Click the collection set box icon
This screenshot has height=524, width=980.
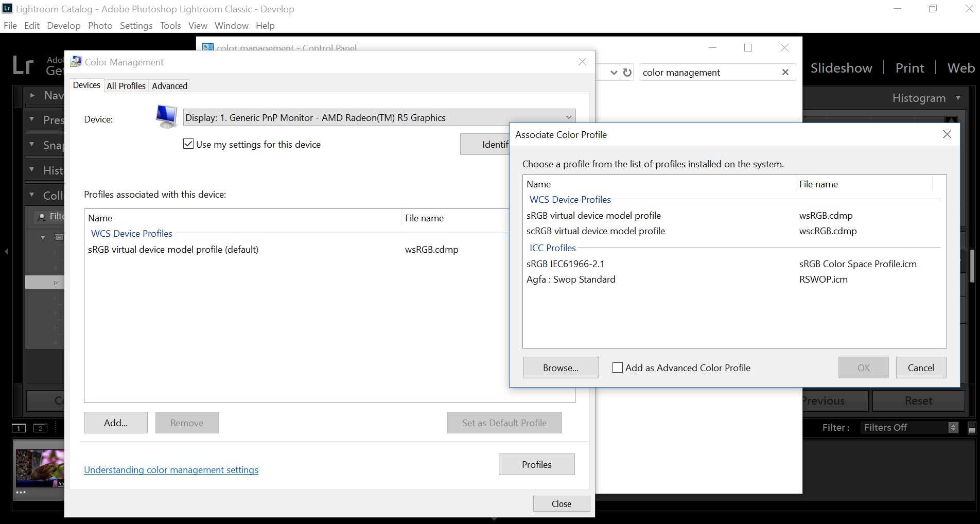coord(59,237)
